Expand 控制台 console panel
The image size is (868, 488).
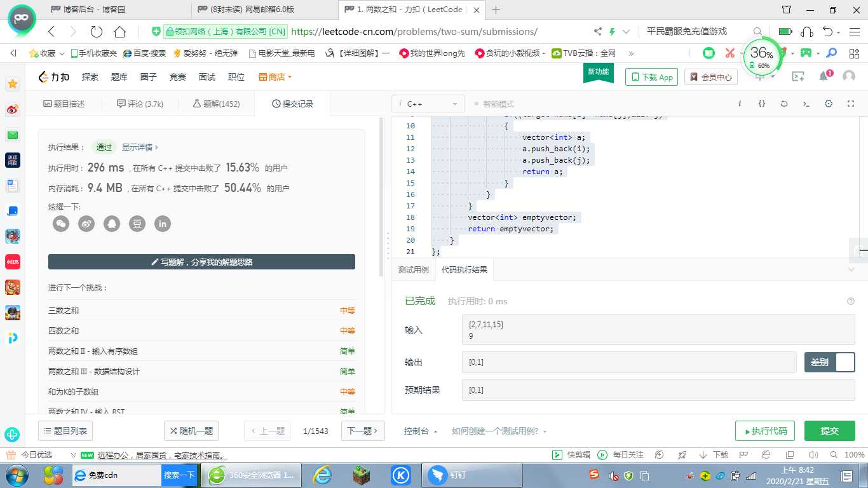tap(421, 431)
